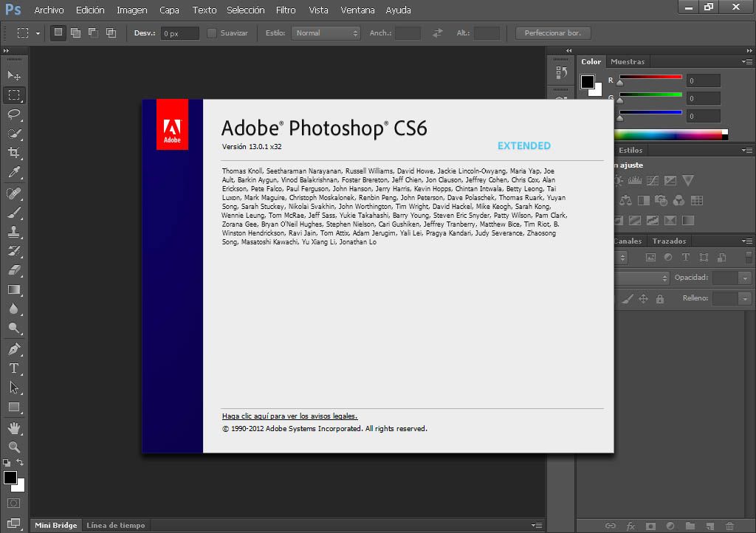
Task: Swap foreground and background colors
Action: [x=20, y=463]
